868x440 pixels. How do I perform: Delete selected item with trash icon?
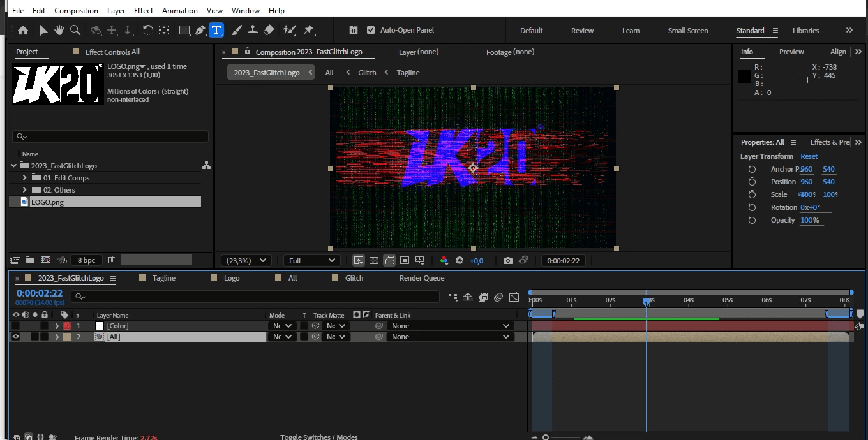[x=111, y=260]
